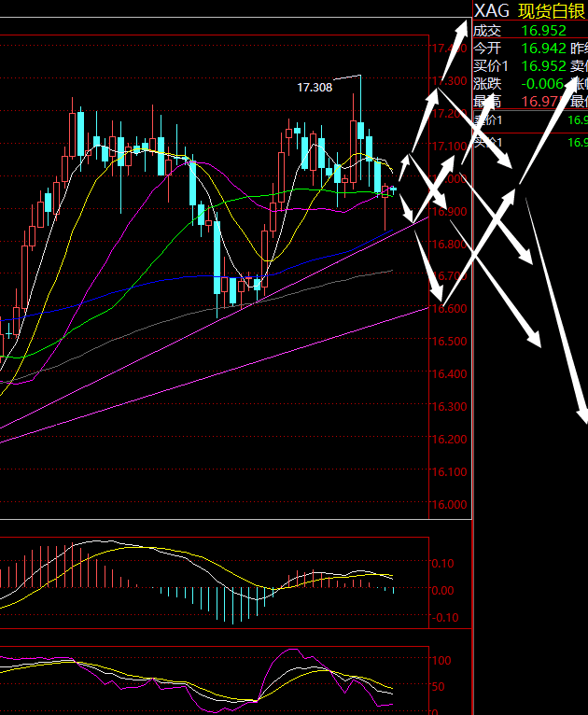Image resolution: width=588 pixels, height=715 pixels.
Task: Click the latest candlestick on the chart
Action: pos(393,189)
